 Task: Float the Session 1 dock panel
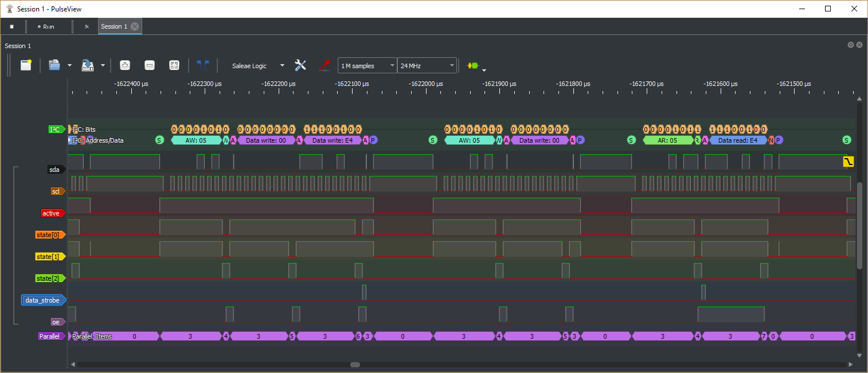coord(851,45)
